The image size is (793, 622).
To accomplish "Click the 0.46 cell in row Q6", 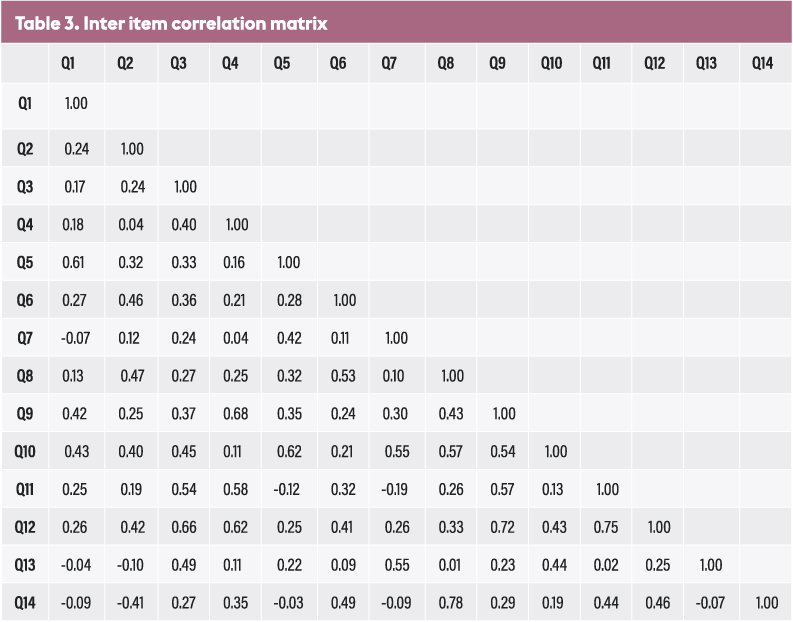I will point(131,300).
